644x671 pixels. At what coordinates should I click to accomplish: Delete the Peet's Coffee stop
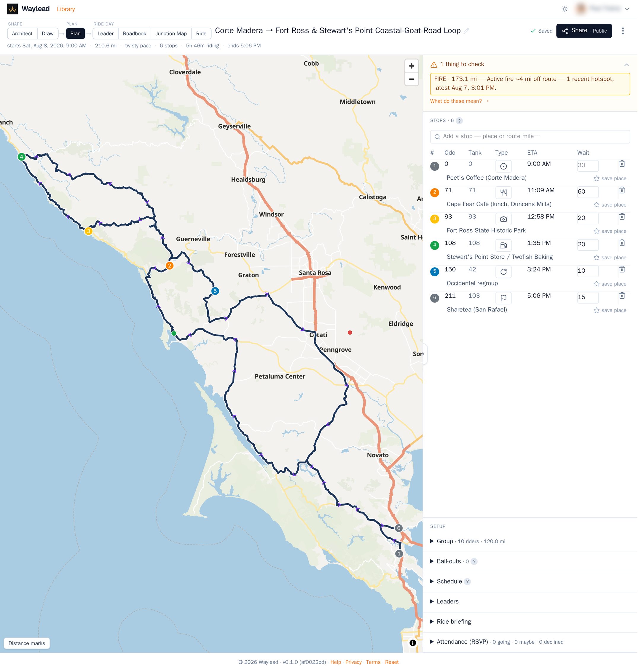click(x=622, y=164)
